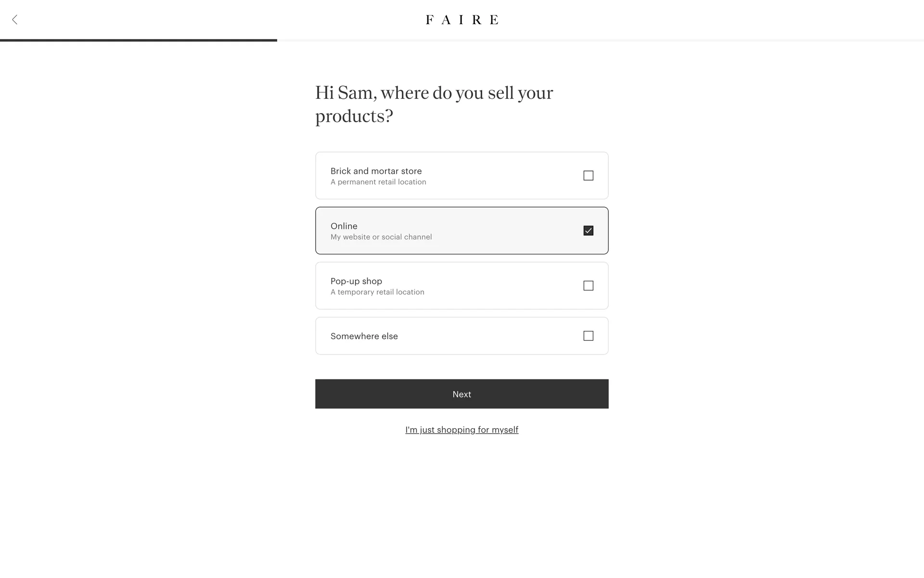This screenshot has width=924, height=578.
Task: Choose the 'Pop-up shop' title text
Action: [x=356, y=281]
